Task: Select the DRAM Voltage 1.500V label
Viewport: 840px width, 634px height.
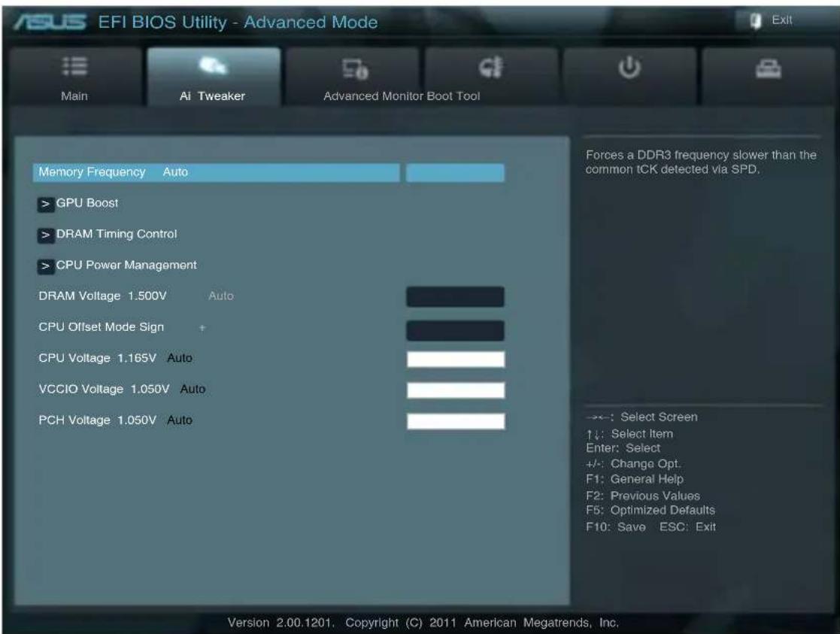Action: pos(102,296)
